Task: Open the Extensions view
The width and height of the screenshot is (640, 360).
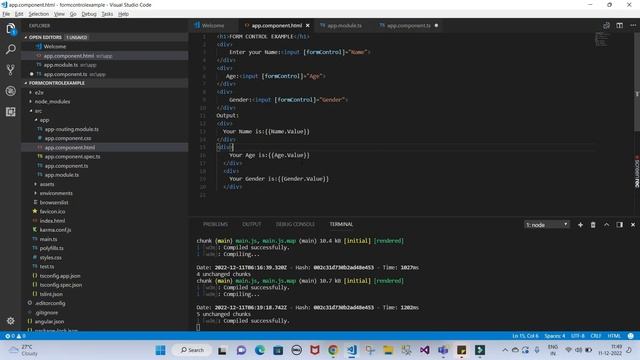Action: 11,111
